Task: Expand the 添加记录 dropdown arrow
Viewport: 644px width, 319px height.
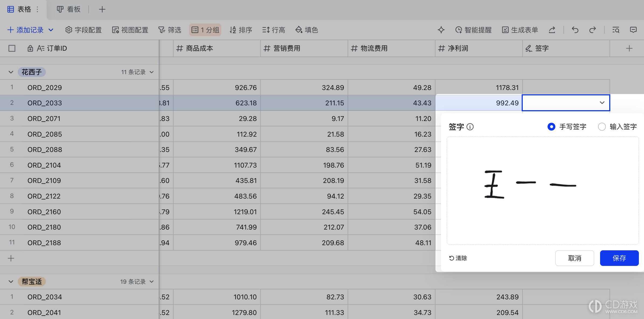Action: click(51, 30)
